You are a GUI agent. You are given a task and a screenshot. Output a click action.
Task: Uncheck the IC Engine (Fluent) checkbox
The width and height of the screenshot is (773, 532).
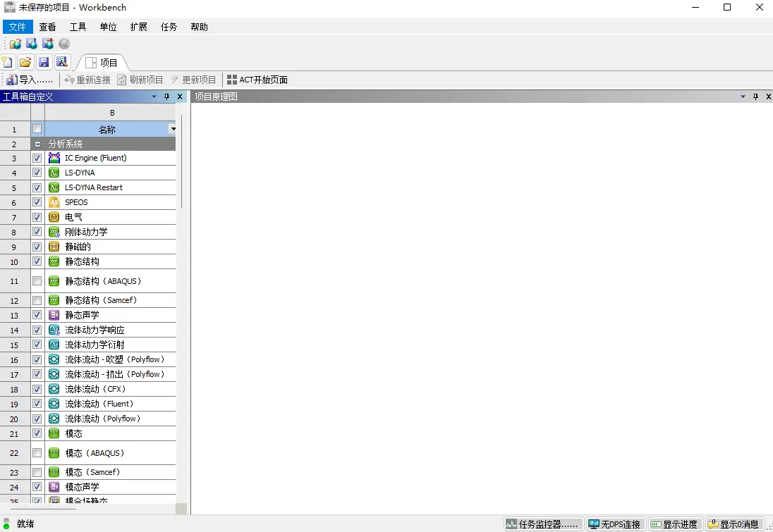pos(37,158)
